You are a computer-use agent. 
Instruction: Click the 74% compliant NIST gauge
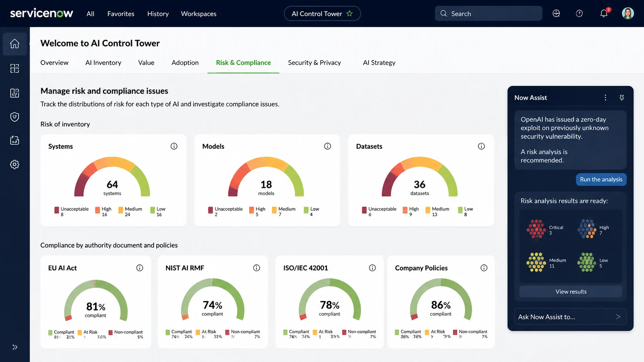[x=213, y=300]
